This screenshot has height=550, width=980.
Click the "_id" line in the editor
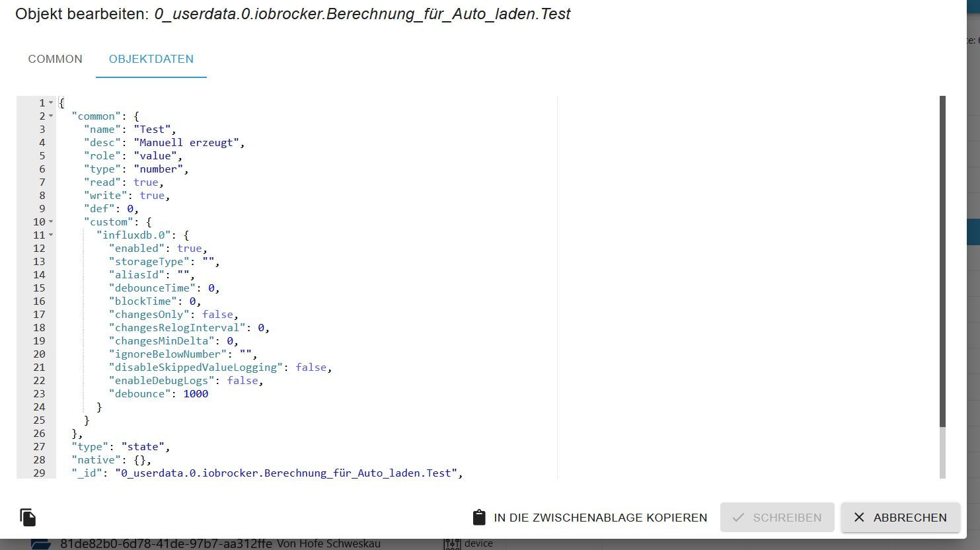267,473
